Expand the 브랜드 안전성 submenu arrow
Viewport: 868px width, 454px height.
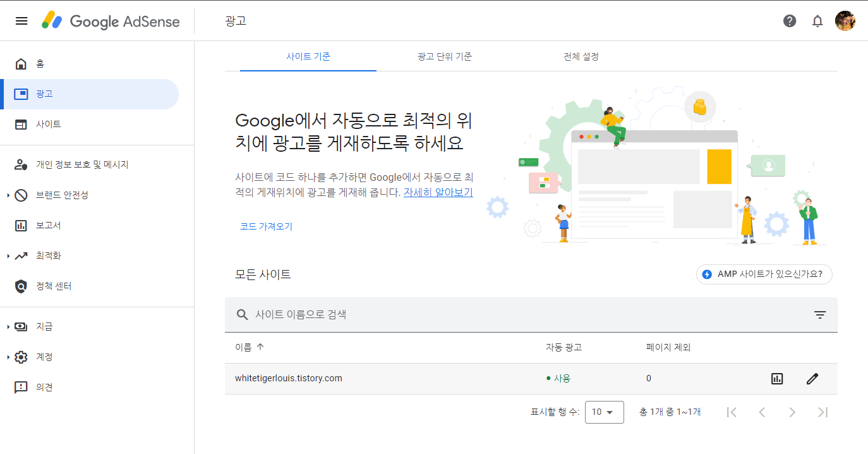(x=8, y=195)
